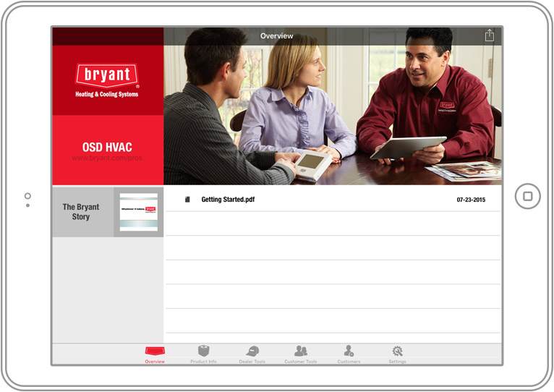Open The Bryant Story item
The width and height of the screenshot is (554, 392).
pyautogui.click(x=108, y=212)
